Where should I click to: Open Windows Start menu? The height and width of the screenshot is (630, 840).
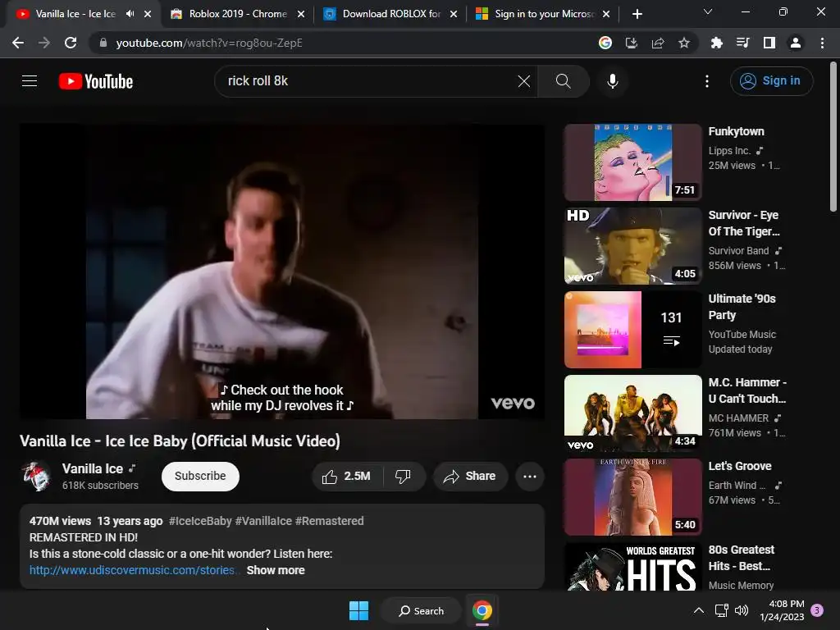click(358, 610)
